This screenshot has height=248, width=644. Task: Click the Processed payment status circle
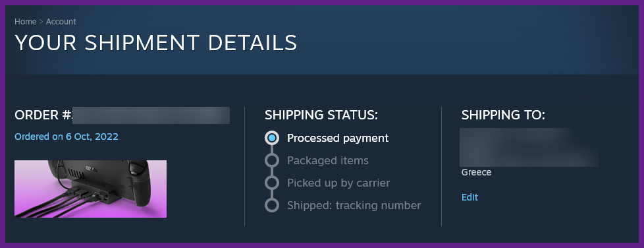pos(272,138)
